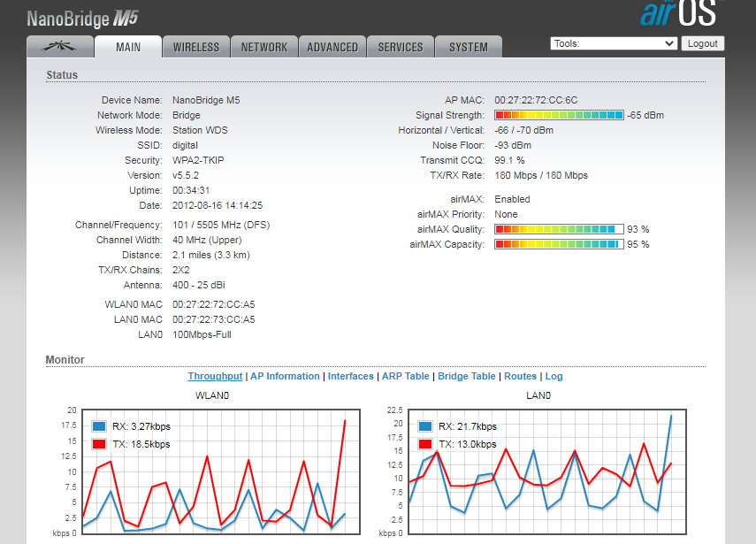Click the LAN0 'RX: 21.7kbps' legend label

pos(468,426)
